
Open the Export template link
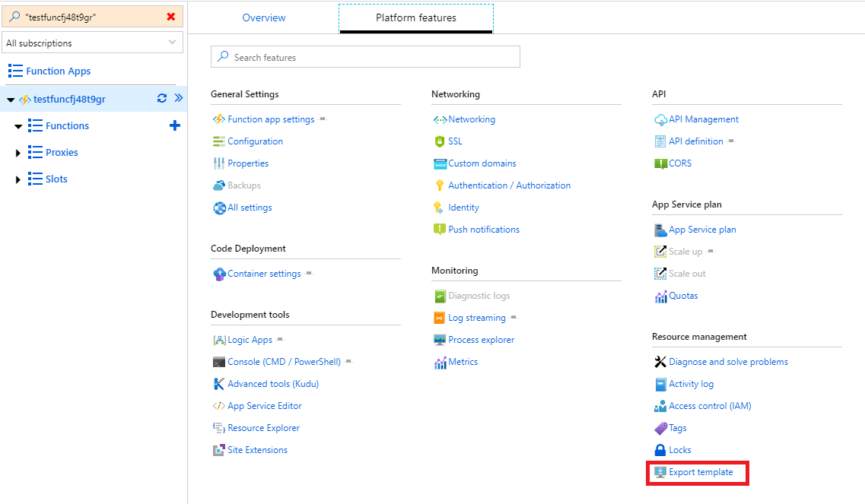701,472
